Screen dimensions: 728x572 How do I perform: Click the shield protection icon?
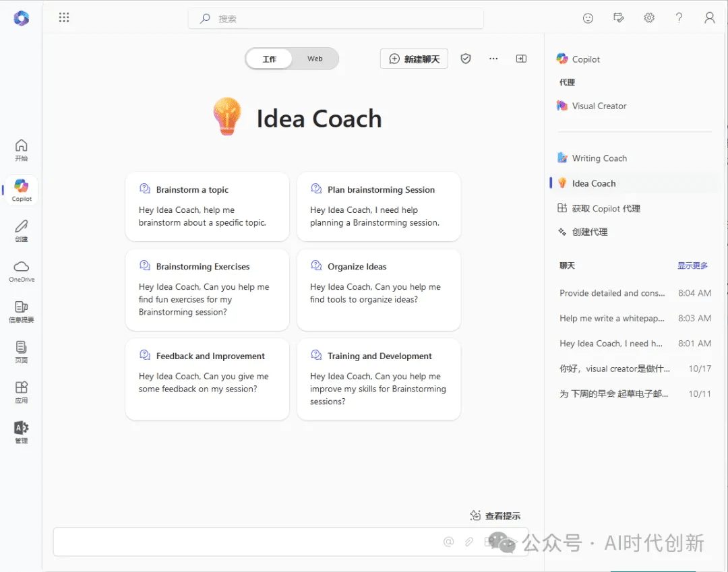tap(466, 59)
